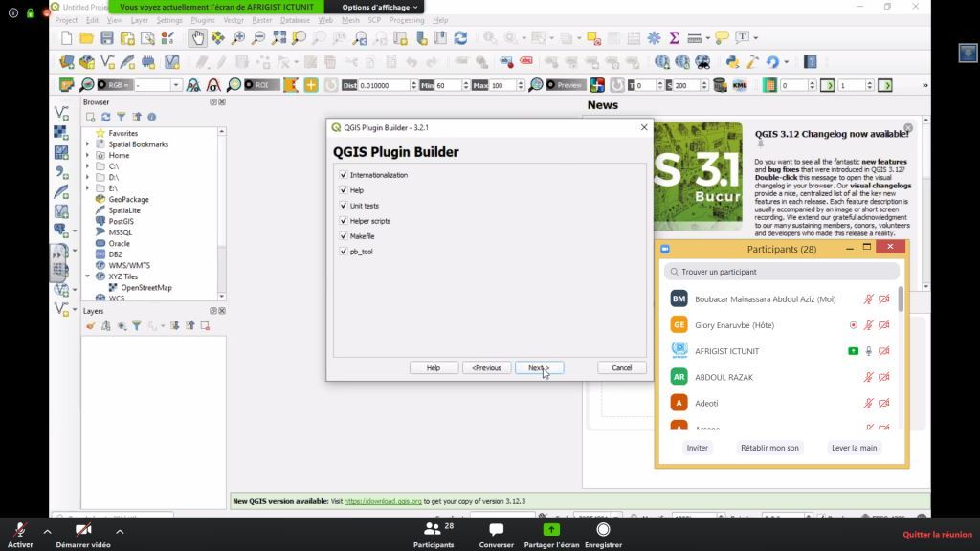The width and height of the screenshot is (980, 551).
Task: Uncheck the Makefile checkbox
Action: 344,236
